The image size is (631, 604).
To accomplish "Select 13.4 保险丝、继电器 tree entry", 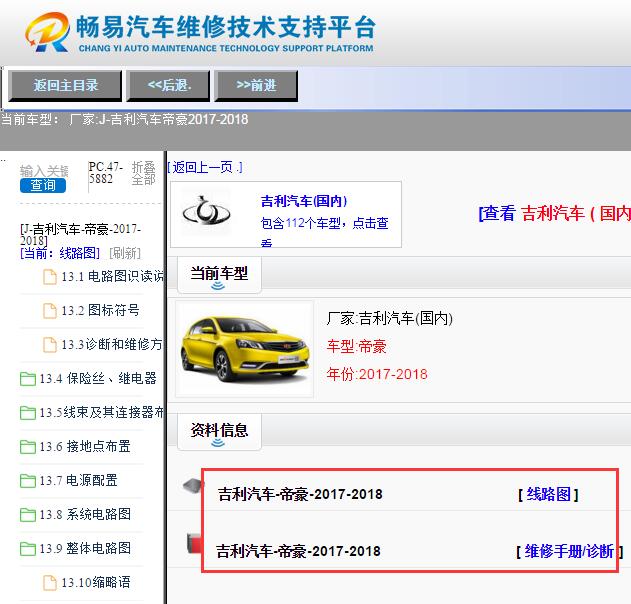I will 98,379.
